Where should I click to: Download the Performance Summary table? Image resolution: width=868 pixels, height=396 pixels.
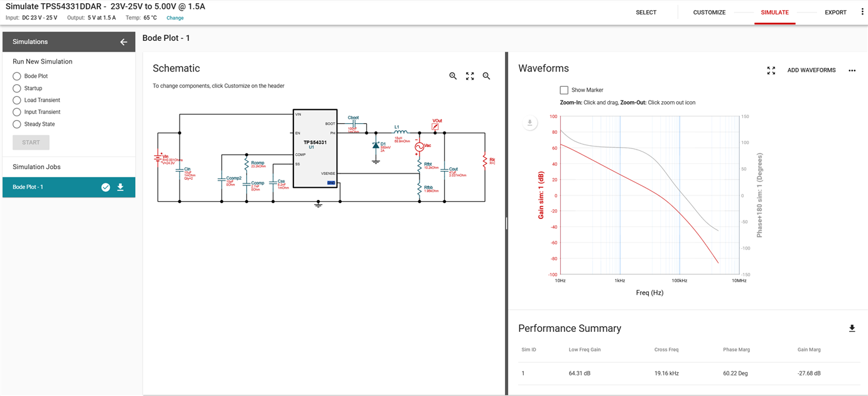[852, 329]
